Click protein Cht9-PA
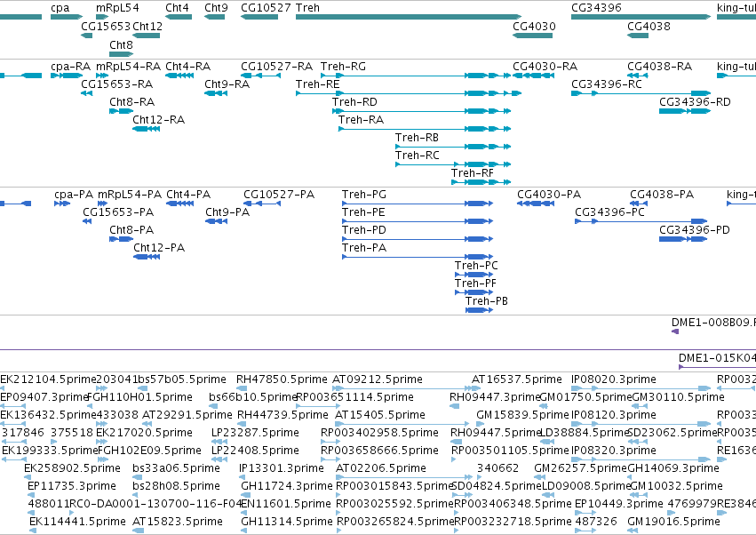 click(x=217, y=221)
